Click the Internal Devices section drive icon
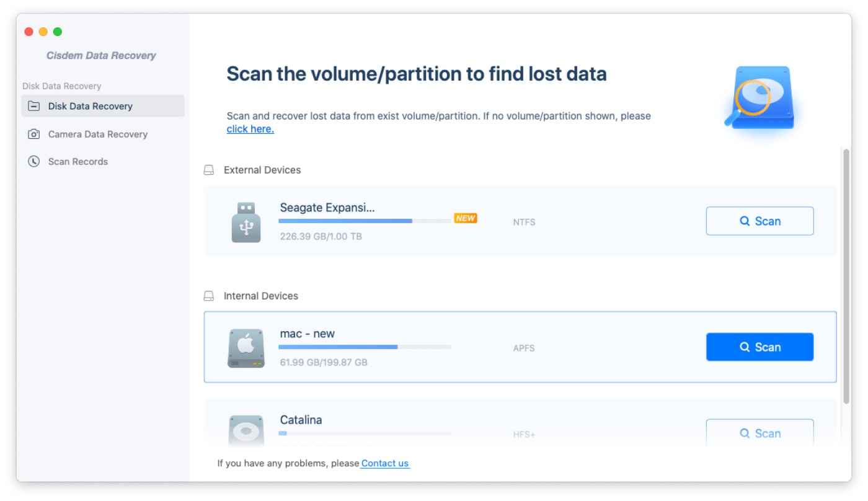This screenshot has height=501, width=868. [x=209, y=296]
